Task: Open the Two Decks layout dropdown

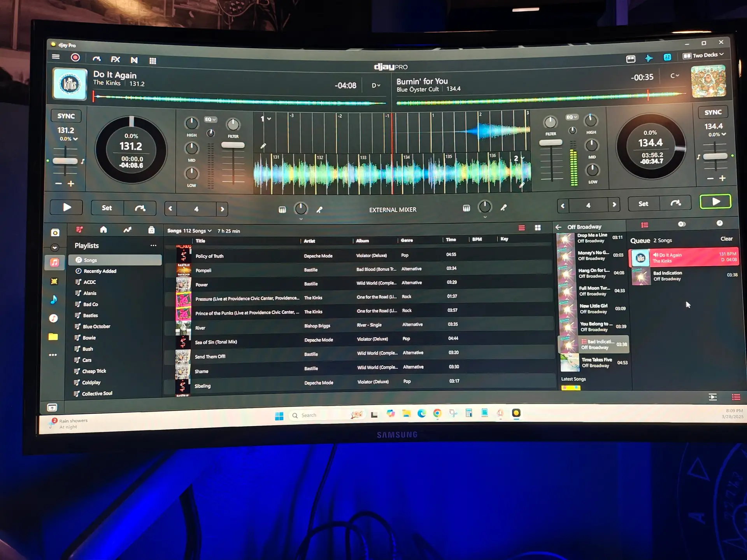Action: [x=703, y=55]
